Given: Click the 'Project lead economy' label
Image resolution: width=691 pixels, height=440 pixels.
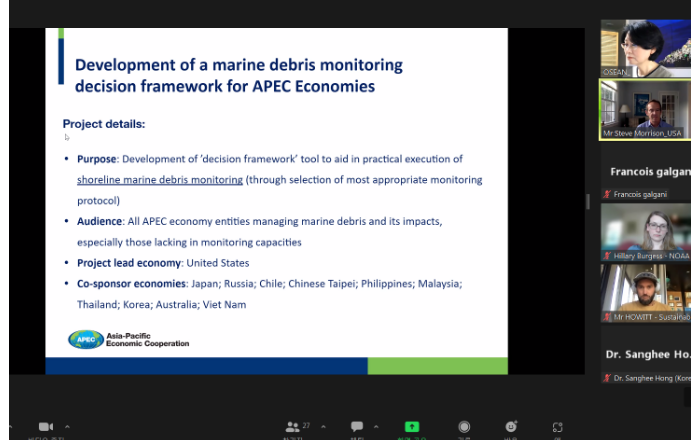Looking at the screenshot, I should click(x=129, y=263).
